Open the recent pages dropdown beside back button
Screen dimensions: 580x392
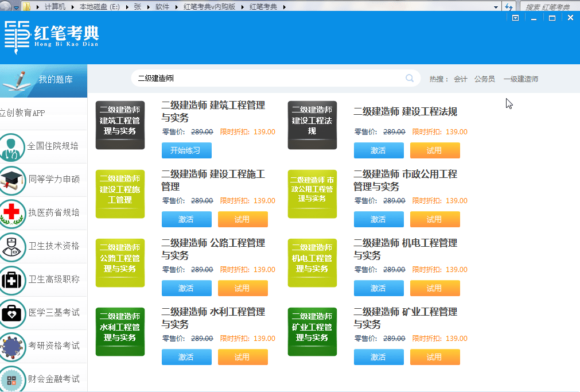click(16, 7)
